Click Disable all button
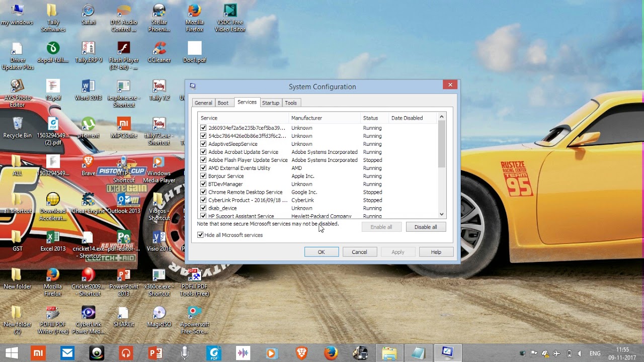Viewport: 644px width, 362px height. click(x=426, y=227)
